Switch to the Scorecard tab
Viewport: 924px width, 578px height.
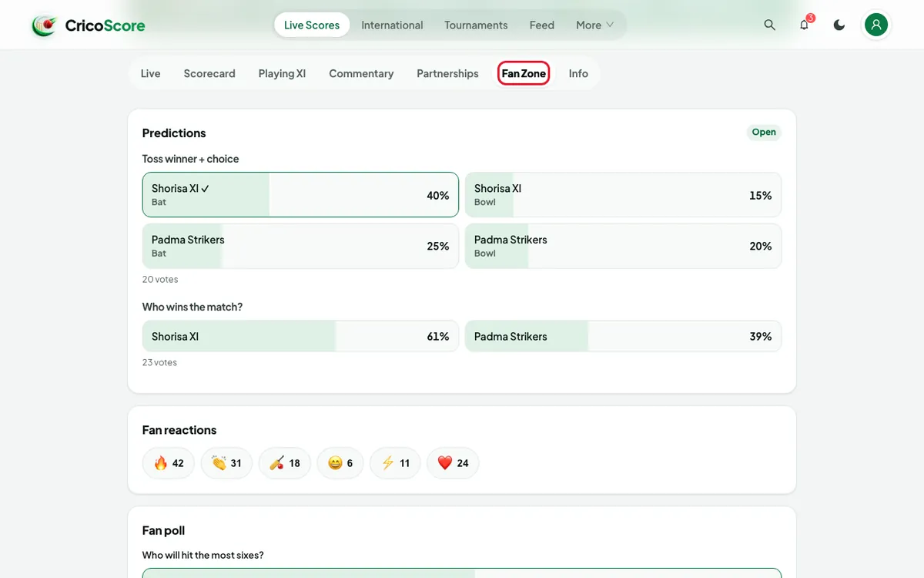tap(209, 73)
